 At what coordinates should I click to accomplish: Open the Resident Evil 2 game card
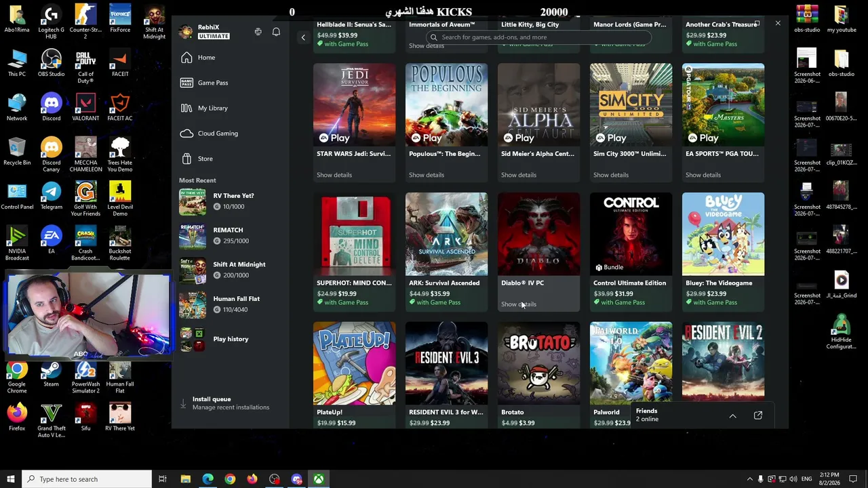pos(724,363)
